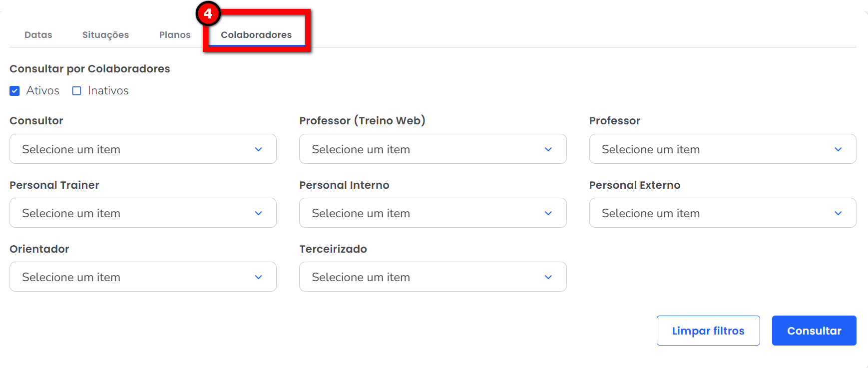Image resolution: width=868 pixels, height=368 pixels.
Task: Expand the Personal Trainer dropdown
Action: pyautogui.click(x=142, y=213)
